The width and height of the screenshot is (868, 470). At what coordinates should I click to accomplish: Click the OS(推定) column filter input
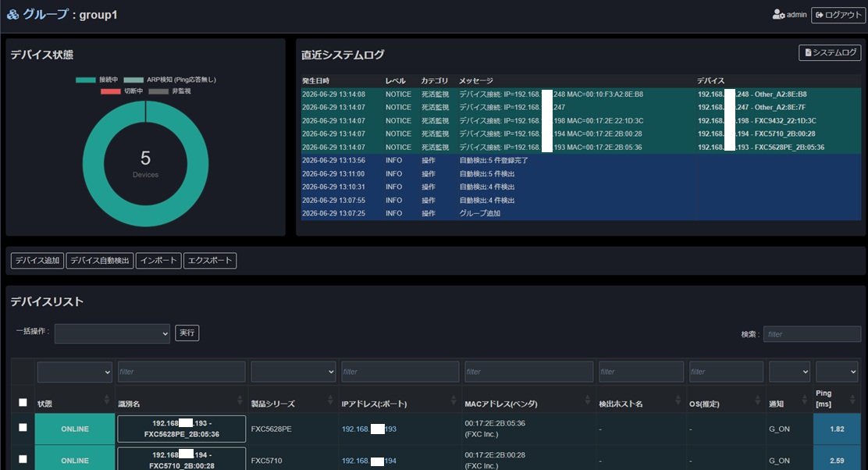coord(726,372)
